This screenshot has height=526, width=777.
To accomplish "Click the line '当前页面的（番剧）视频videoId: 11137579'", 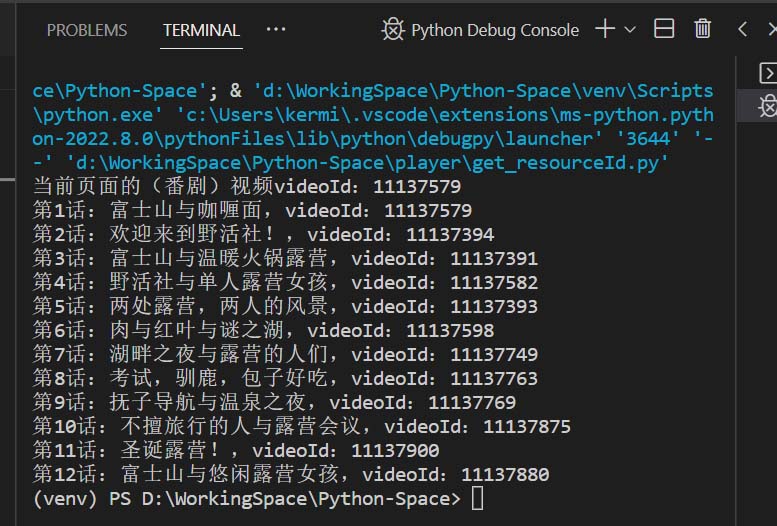I will tap(247, 186).
